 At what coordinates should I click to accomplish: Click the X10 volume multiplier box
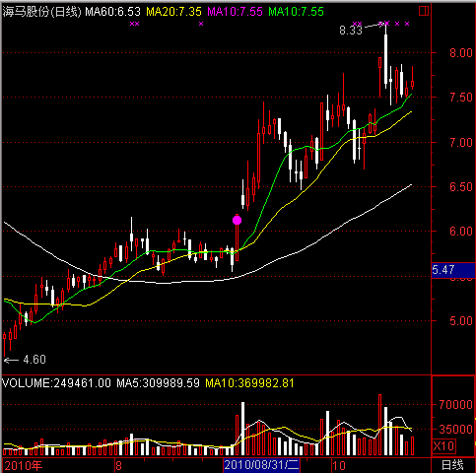pos(443,446)
